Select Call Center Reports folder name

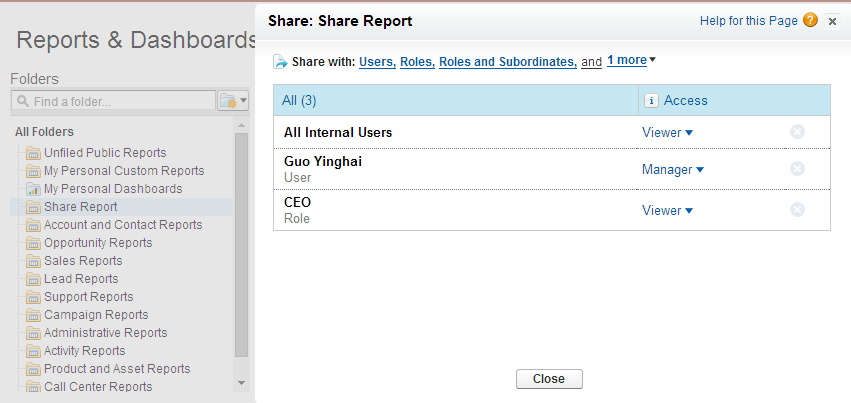click(98, 387)
